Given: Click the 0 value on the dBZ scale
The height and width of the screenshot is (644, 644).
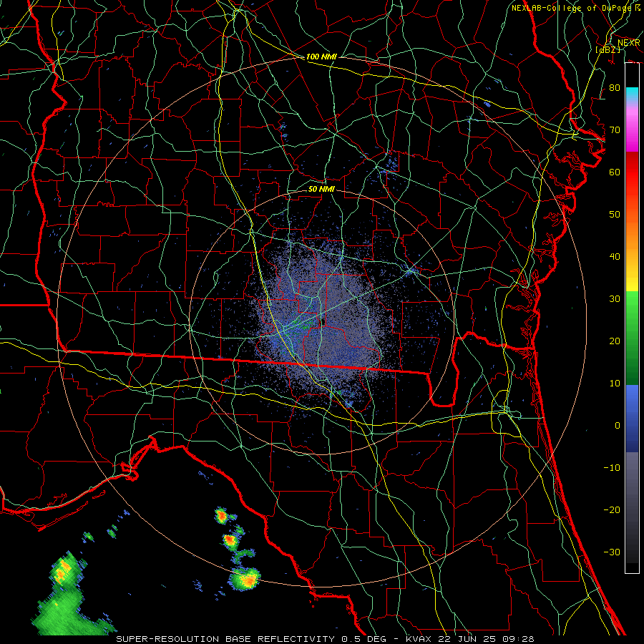Looking at the screenshot, I should coord(618,426).
